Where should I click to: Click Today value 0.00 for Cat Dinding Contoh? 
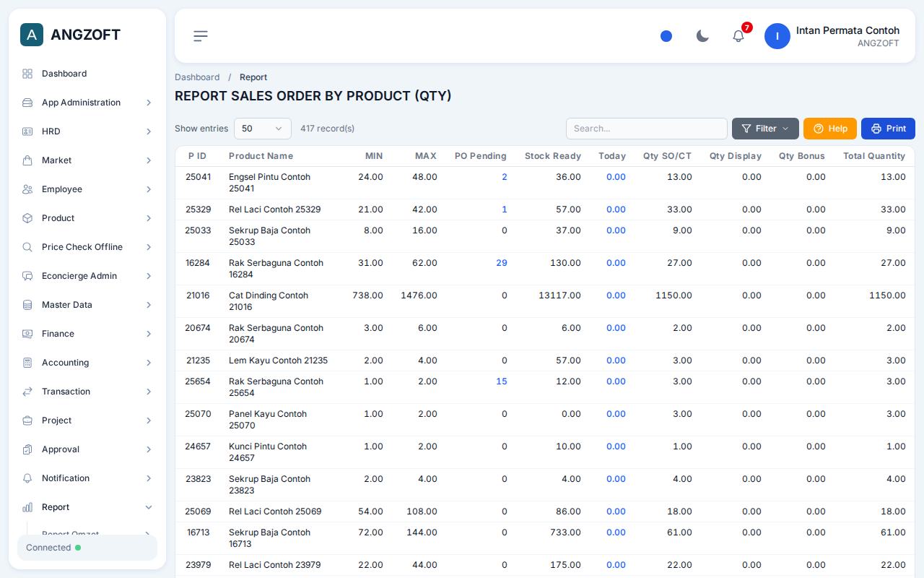[x=616, y=296]
